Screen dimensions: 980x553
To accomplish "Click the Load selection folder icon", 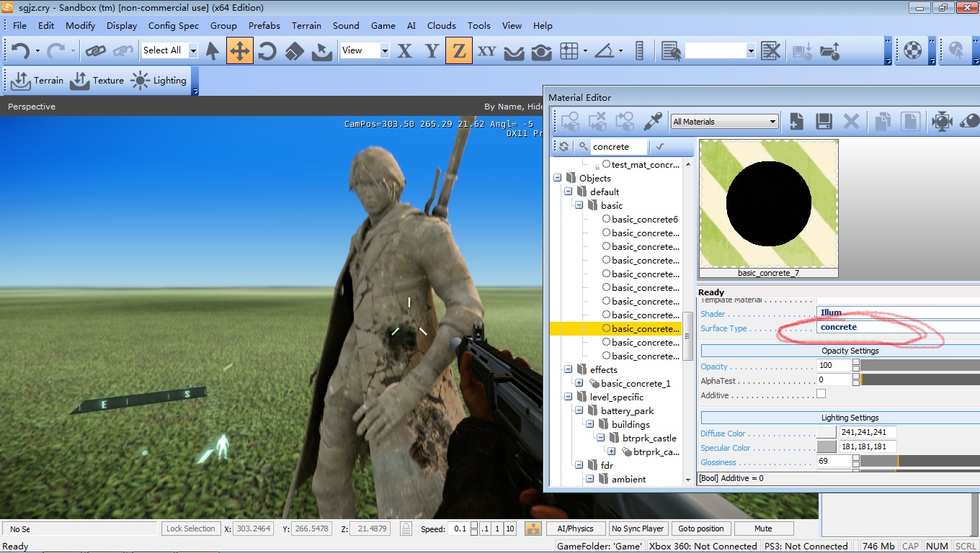I will (829, 50).
